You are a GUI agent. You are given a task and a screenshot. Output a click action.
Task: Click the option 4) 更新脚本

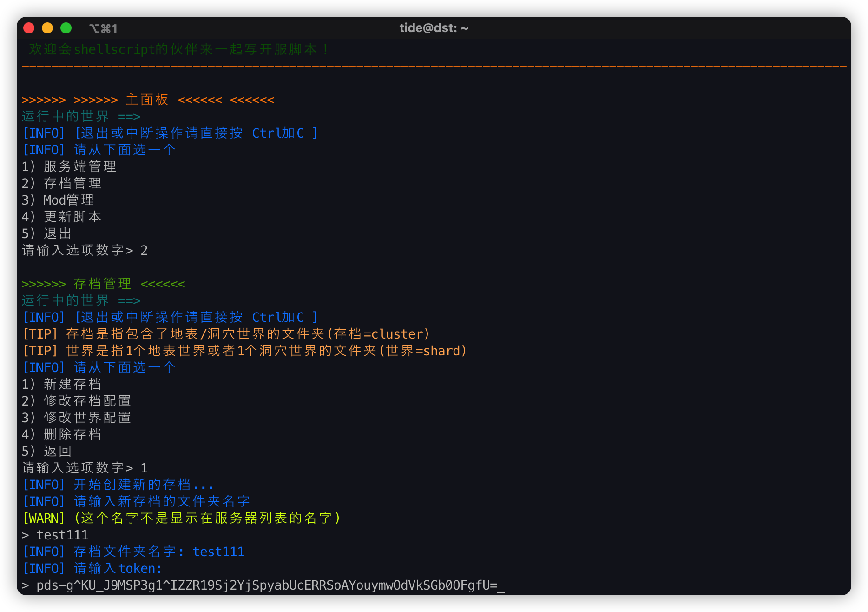point(61,217)
